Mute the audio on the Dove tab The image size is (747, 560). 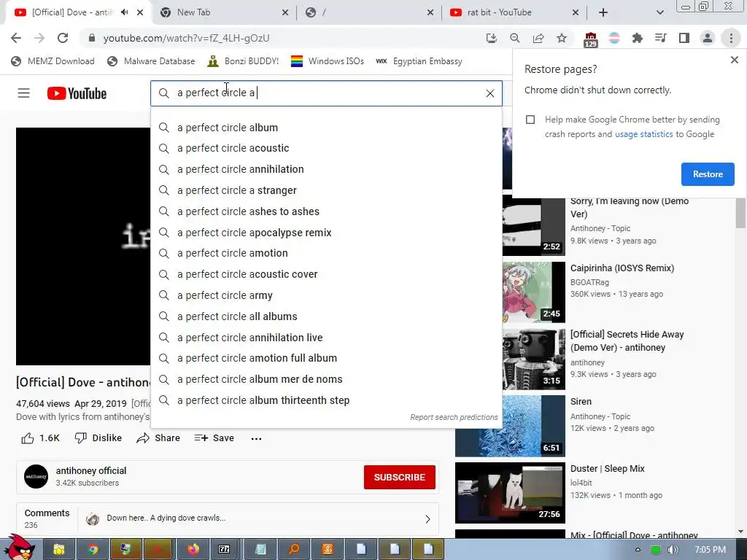124,12
